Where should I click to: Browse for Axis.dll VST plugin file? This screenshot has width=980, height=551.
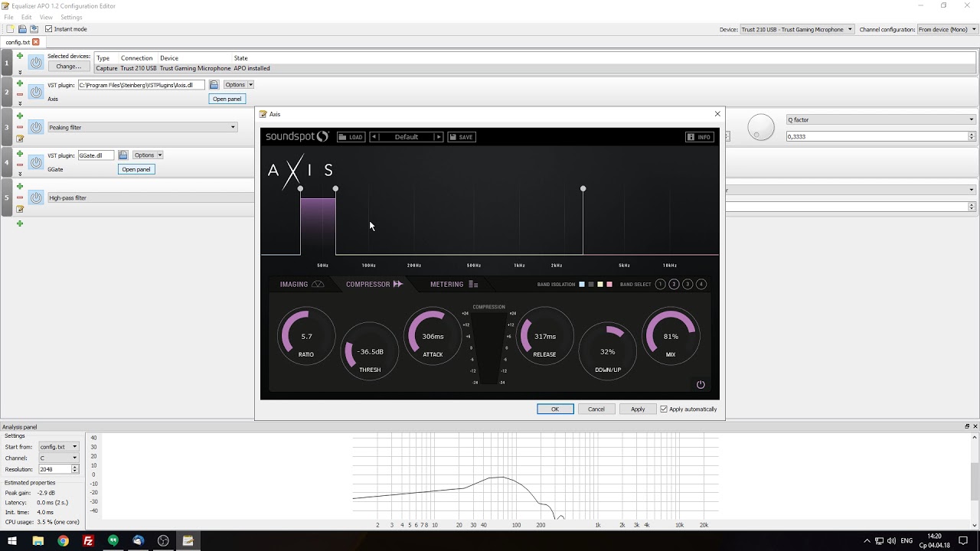click(x=214, y=85)
